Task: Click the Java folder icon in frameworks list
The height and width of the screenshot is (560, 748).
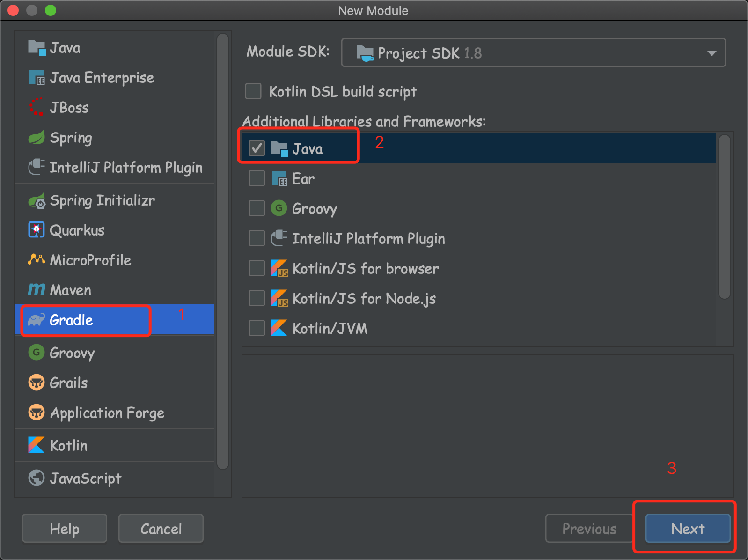Action: (x=279, y=149)
